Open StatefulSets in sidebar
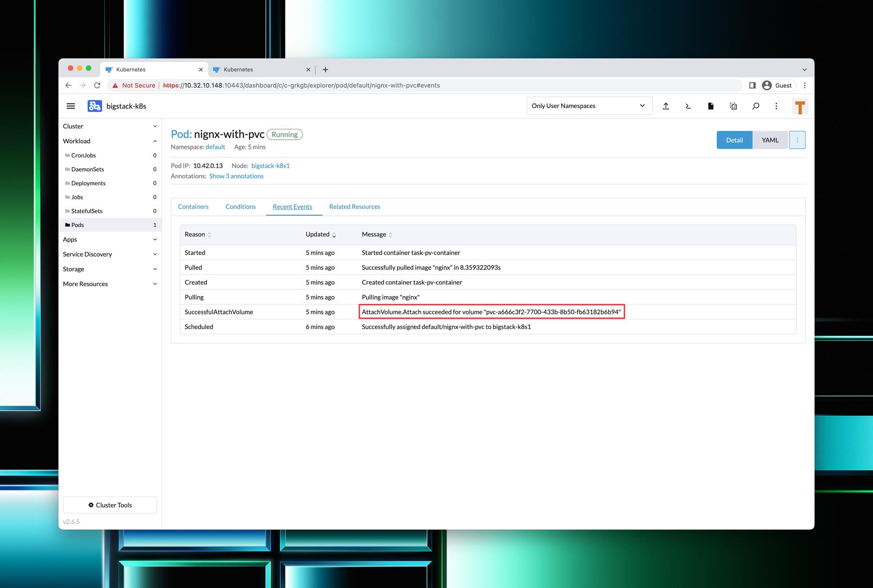This screenshot has width=873, height=588. pyautogui.click(x=110, y=211)
